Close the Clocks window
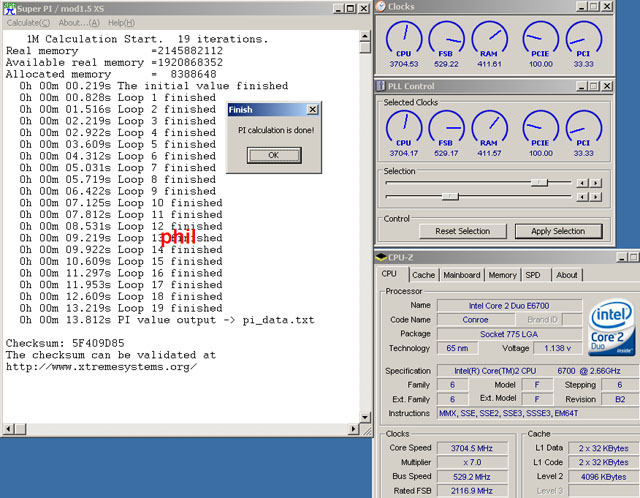Screen dimensions: 640x498 [607, 6]
